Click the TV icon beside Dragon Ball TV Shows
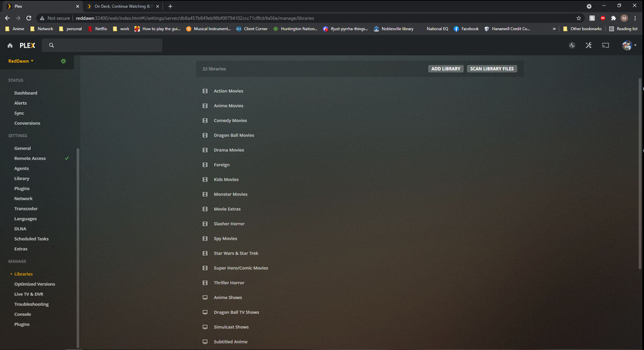The height and width of the screenshot is (350, 644). coord(205,312)
